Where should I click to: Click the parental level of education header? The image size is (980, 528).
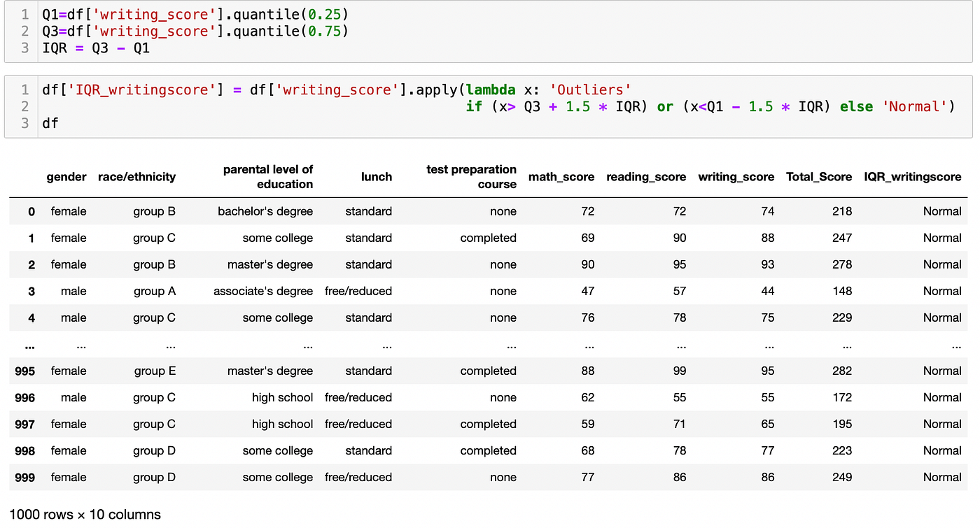267,177
